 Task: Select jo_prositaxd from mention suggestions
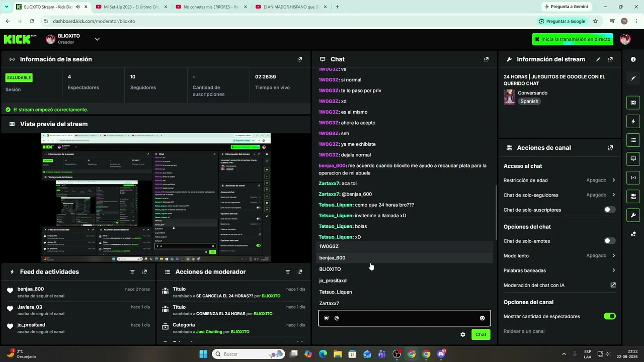[x=405, y=281]
